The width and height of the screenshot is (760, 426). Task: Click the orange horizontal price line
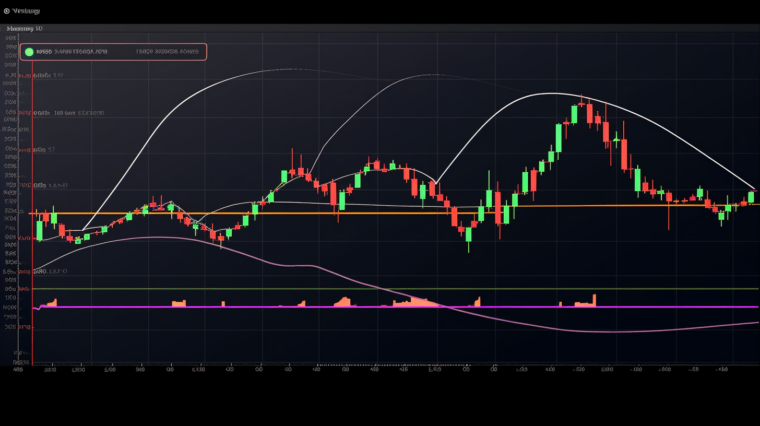point(300,211)
